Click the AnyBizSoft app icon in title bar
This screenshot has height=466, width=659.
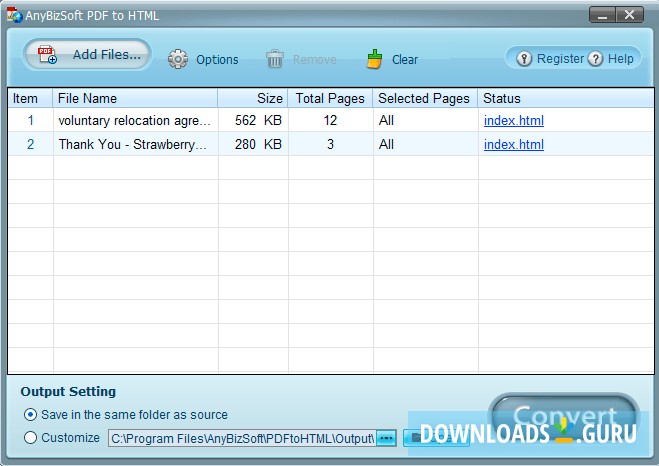click(14, 15)
